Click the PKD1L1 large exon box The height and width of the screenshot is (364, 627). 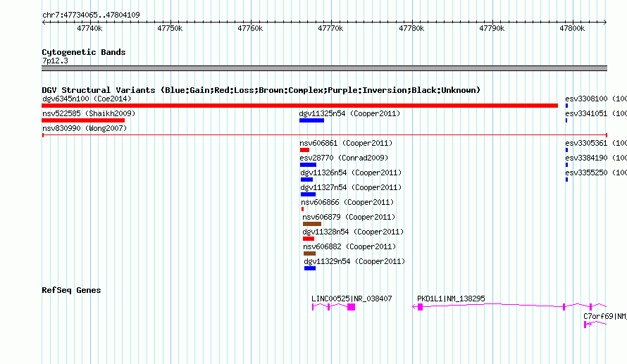[x=421, y=307]
